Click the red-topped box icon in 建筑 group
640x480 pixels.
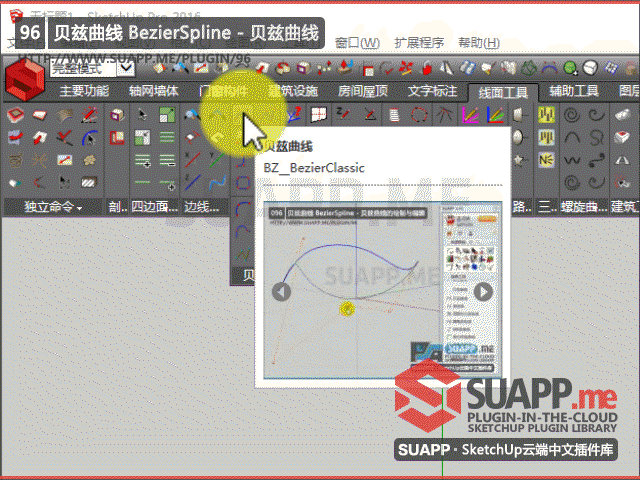tap(622, 138)
